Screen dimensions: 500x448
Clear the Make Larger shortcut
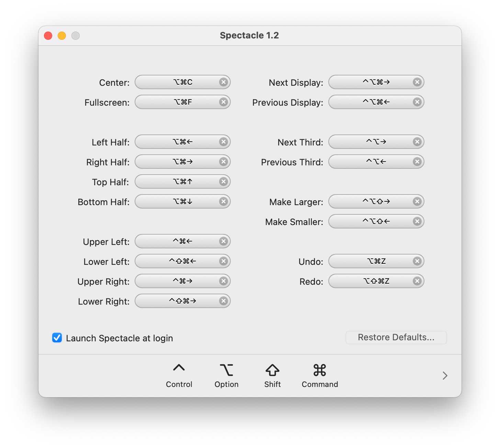[417, 201]
